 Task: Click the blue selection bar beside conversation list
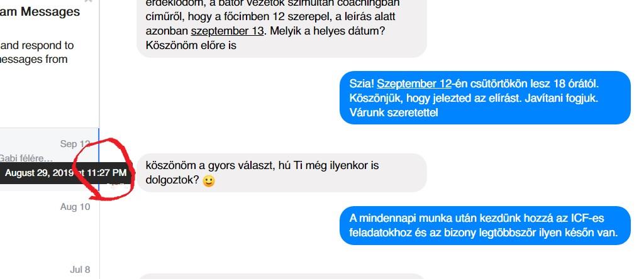coord(99,159)
